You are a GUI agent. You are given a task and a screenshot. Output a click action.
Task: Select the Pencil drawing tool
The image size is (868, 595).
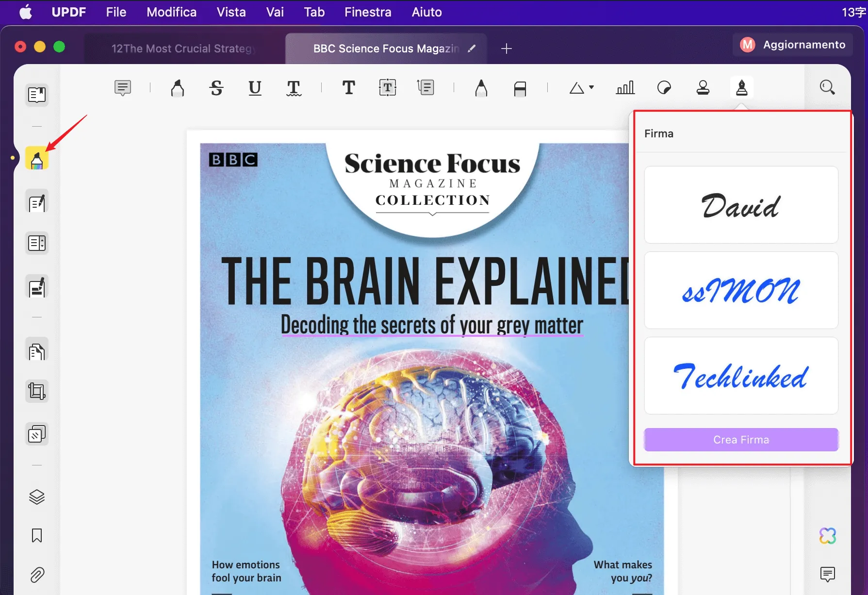(481, 88)
